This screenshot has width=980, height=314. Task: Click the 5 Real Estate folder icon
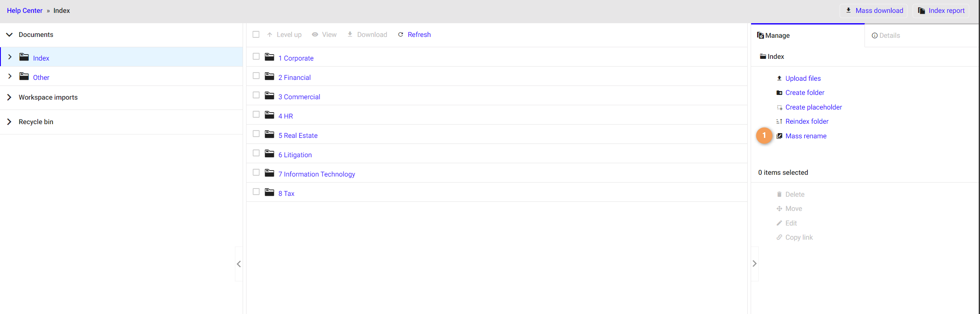click(x=269, y=134)
